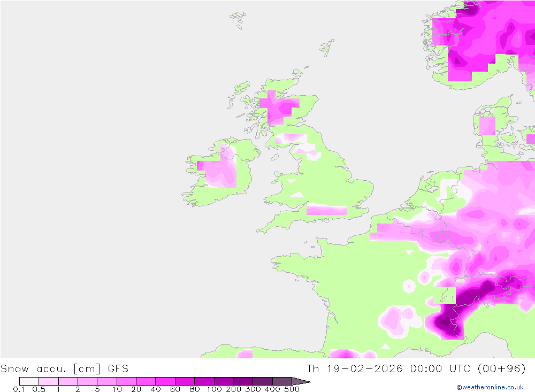Click the '80' legend label

[195, 389]
